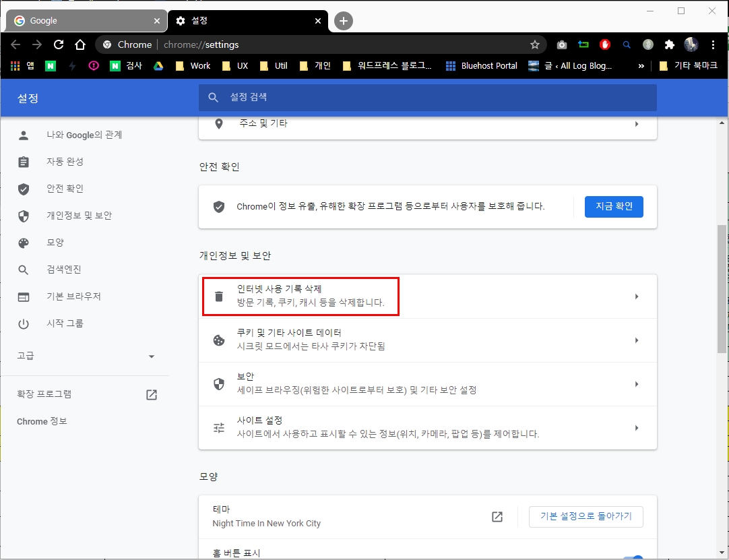Open the first green N Naver bookmark
The height and width of the screenshot is (560, 729).
point(51,66)
